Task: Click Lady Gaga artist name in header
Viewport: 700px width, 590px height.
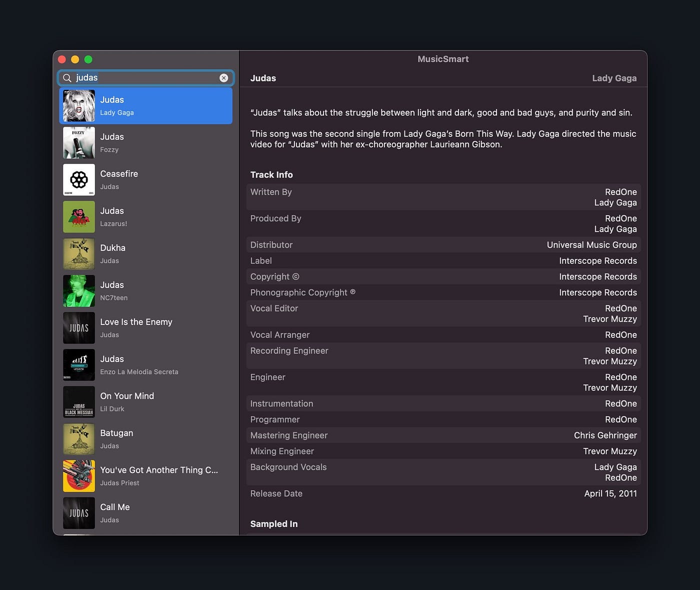Action: coord(614,78)
